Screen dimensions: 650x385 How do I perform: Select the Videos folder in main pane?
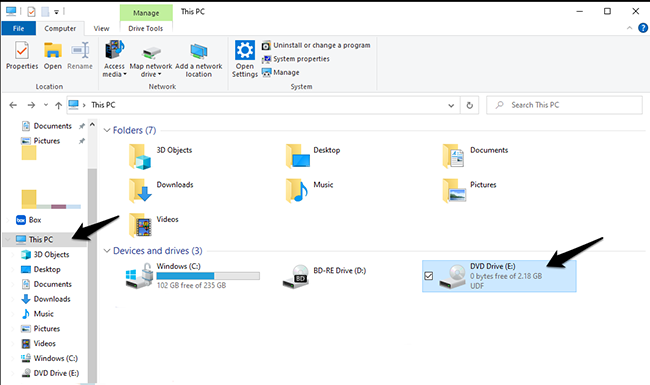click(154, 225)
